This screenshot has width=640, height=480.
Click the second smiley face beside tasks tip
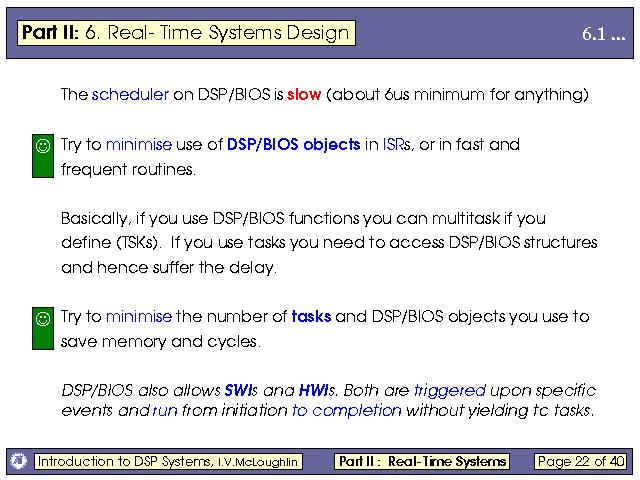(x=43, y=319)
